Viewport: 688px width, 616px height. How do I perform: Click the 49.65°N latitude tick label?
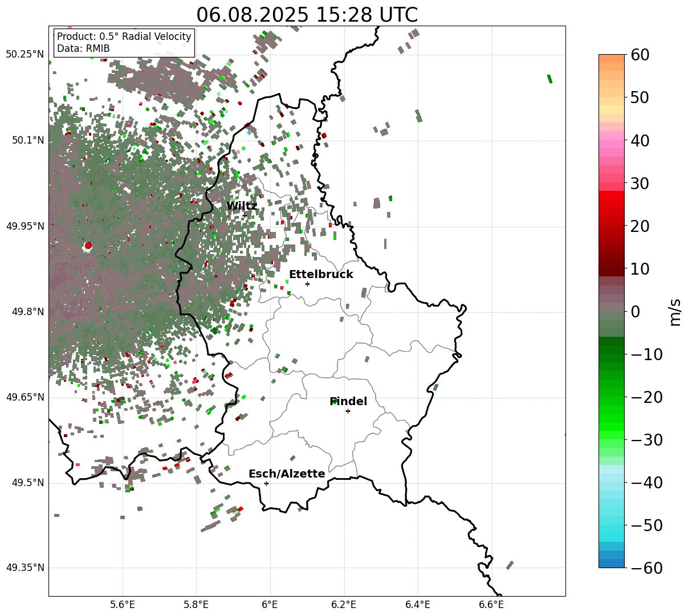click(25, 397)
